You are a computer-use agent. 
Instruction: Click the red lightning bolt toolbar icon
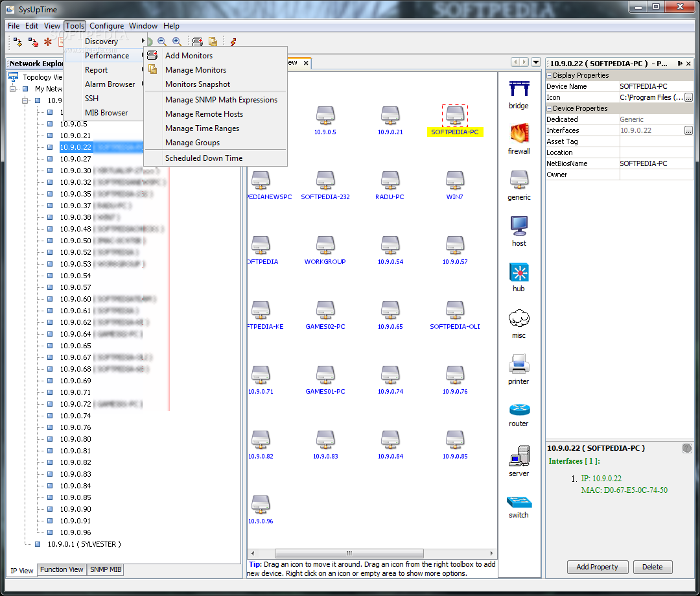(233, 42)
